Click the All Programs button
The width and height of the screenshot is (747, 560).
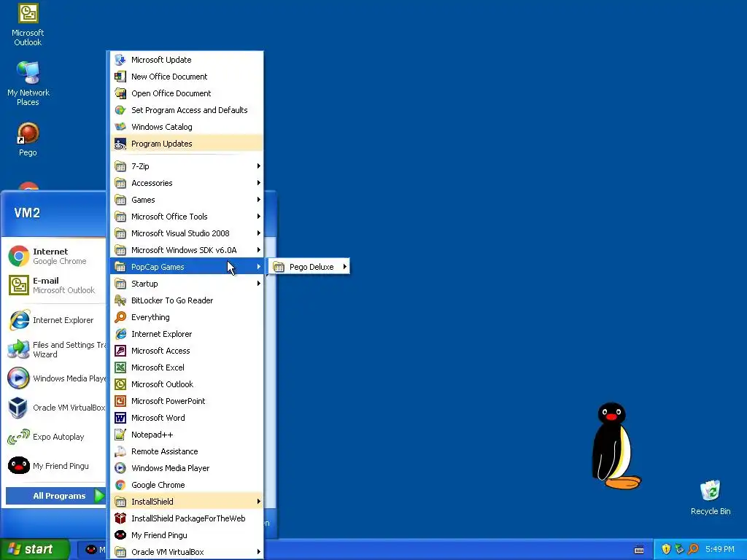click(x=55, y=496)
